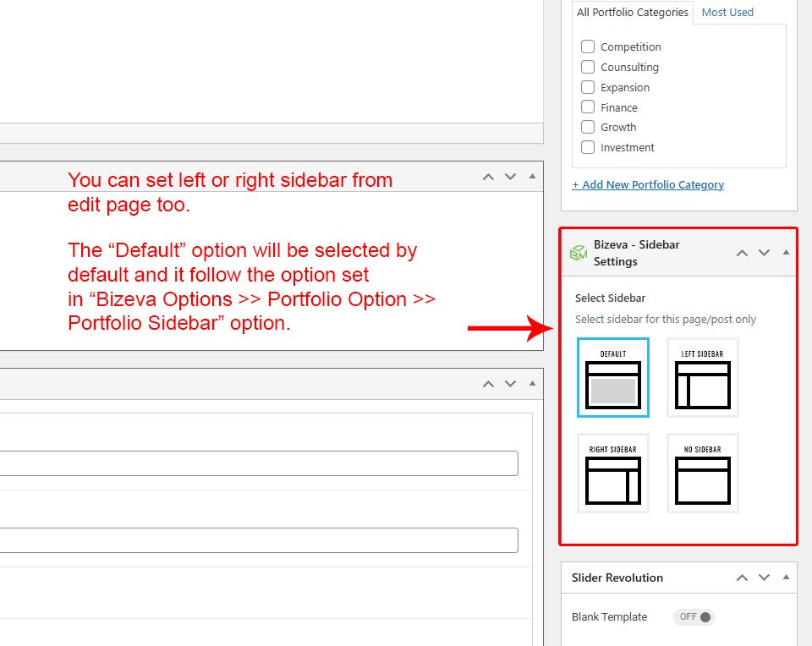Collapse the Slider Revolution panel
Screen dimensions: 812x646
pos(786,578)
